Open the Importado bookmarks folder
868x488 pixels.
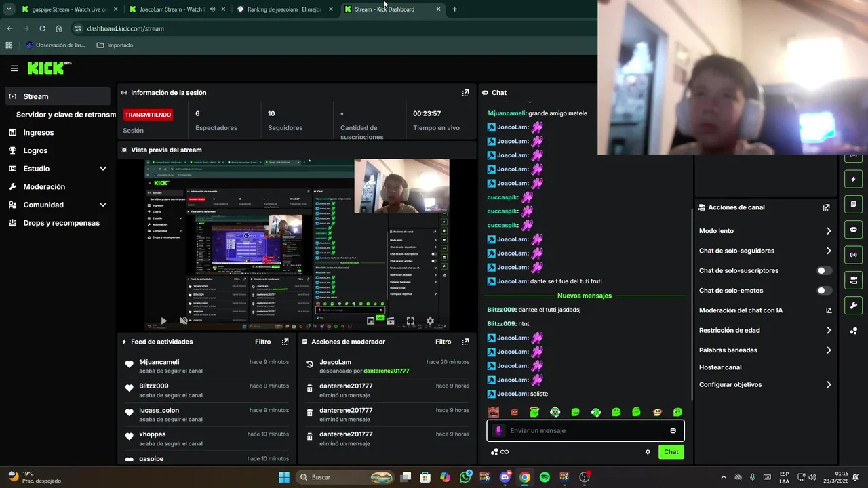coord(115,45)
